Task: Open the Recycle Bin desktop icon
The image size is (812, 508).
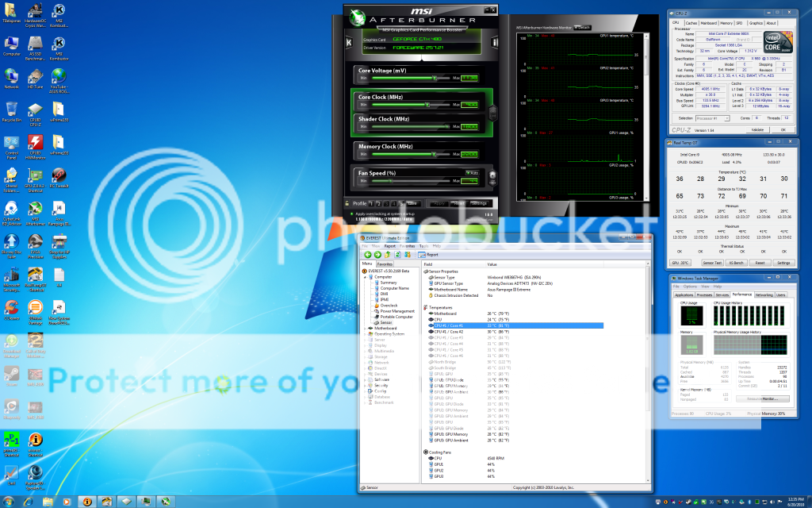Action: [11, 112]
